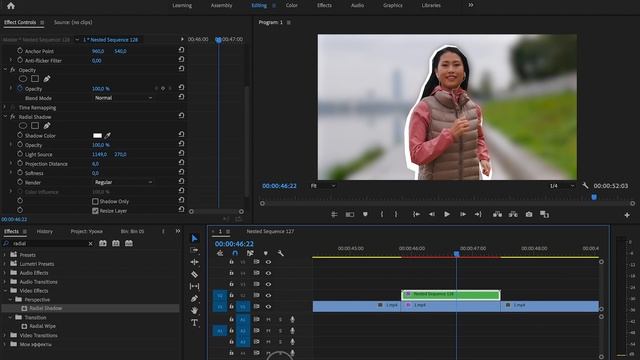Go to Out point
This screenshot has height=360, width=640.
(478, 214)
